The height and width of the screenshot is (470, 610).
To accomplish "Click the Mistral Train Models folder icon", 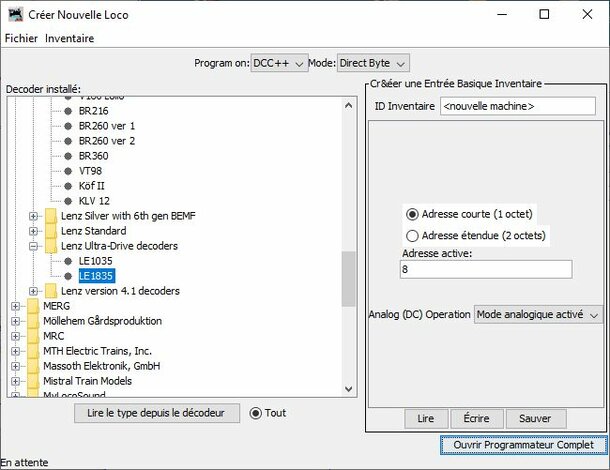I will point(33,381).
